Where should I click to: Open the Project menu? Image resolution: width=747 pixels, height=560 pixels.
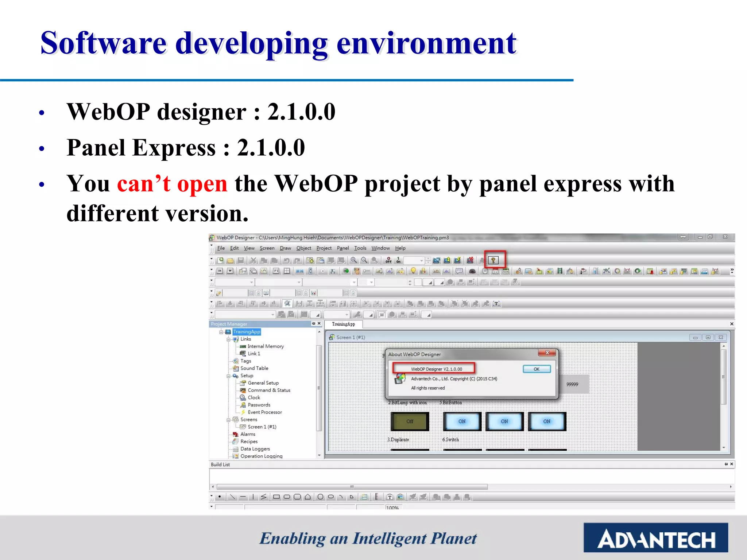pyautogui.click(x=324, y=248)
